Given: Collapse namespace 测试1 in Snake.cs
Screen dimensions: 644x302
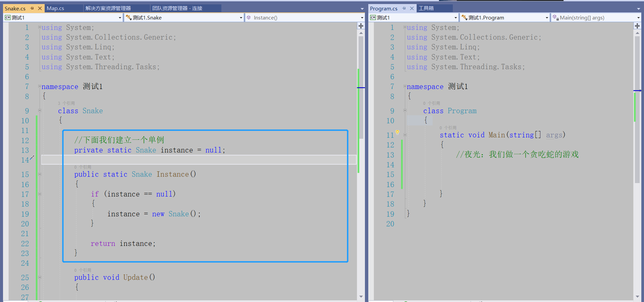Looking at the screenshot, I should point(40,86).
